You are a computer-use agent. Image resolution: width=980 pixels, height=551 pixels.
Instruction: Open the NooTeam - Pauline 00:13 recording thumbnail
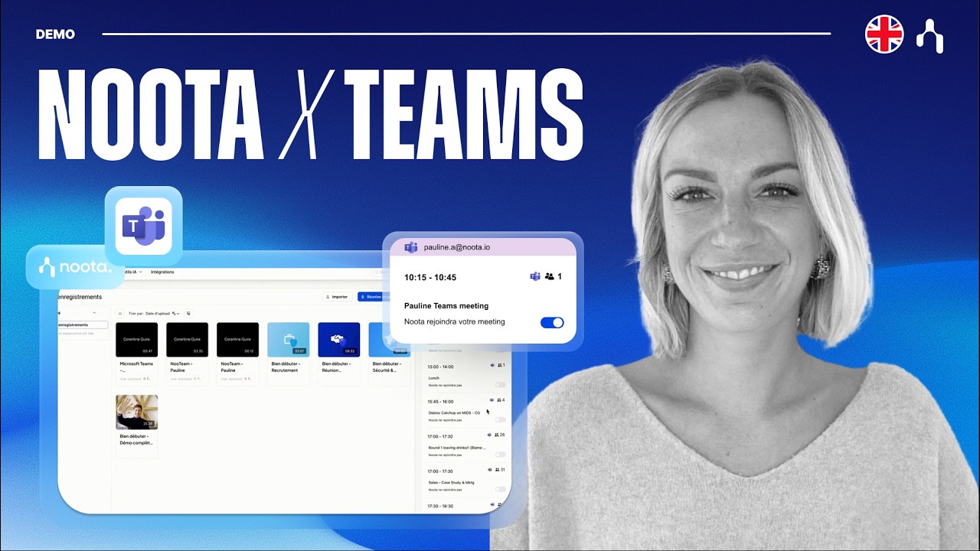(237, 340)
